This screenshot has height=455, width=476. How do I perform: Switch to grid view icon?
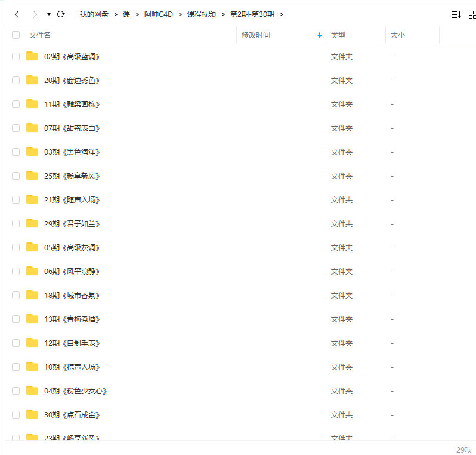472,14
